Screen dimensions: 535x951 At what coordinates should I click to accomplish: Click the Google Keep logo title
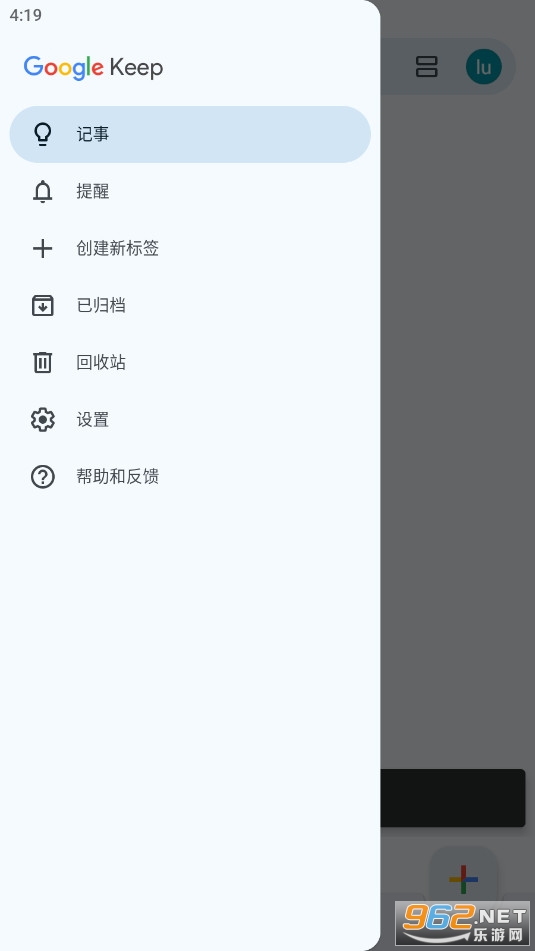[93, 67]
